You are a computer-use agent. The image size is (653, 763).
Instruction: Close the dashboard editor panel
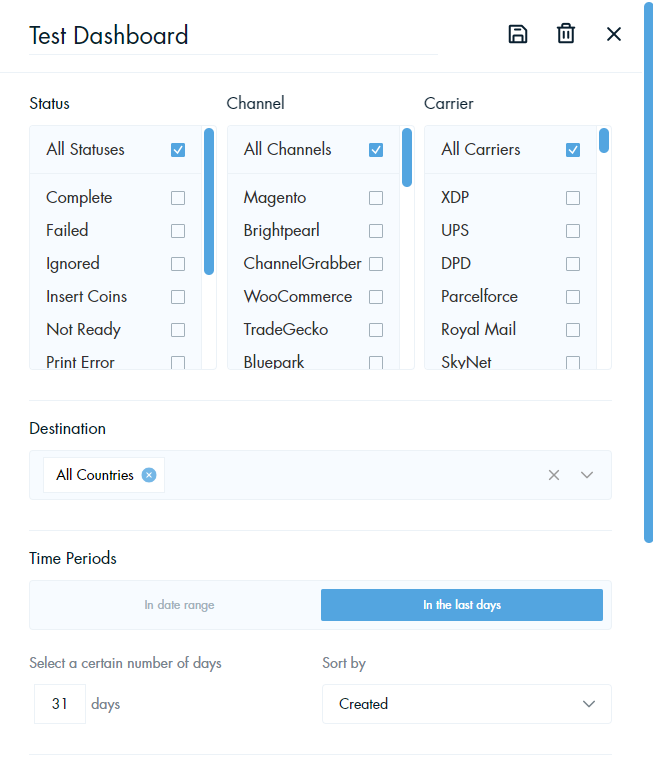(x=614, y=34)
